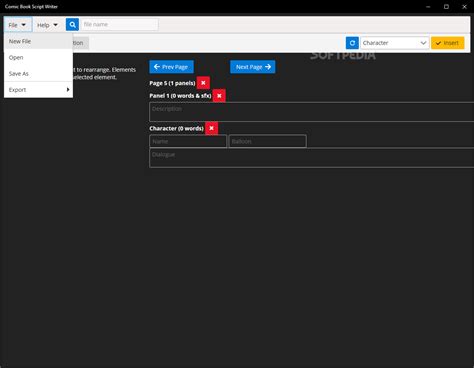Minimize the Comic Book Script Writer window

coord(428,7)
